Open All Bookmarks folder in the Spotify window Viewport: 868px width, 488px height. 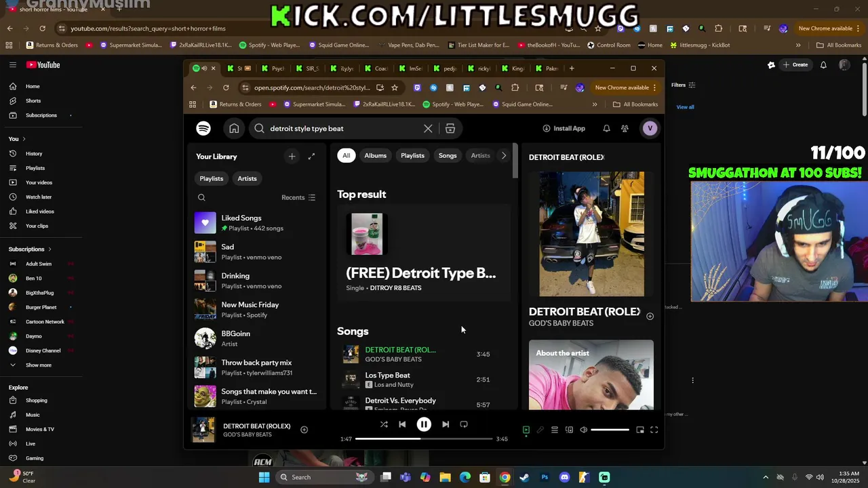(635, 104)
